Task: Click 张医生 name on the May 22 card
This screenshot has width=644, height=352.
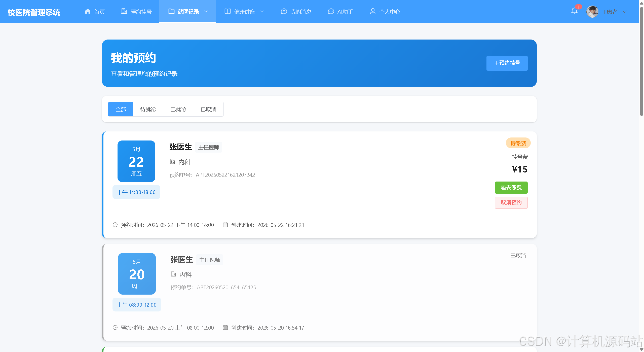Action: coord(180,147)
